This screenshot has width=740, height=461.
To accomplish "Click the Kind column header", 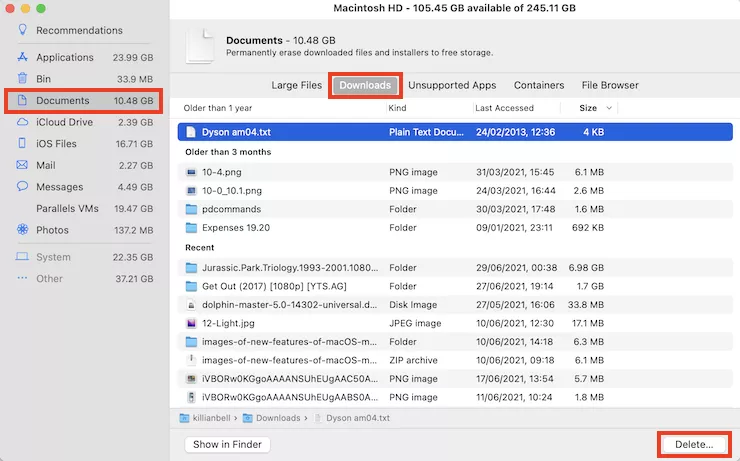I will pyautogui.click(x=397, y=108).
